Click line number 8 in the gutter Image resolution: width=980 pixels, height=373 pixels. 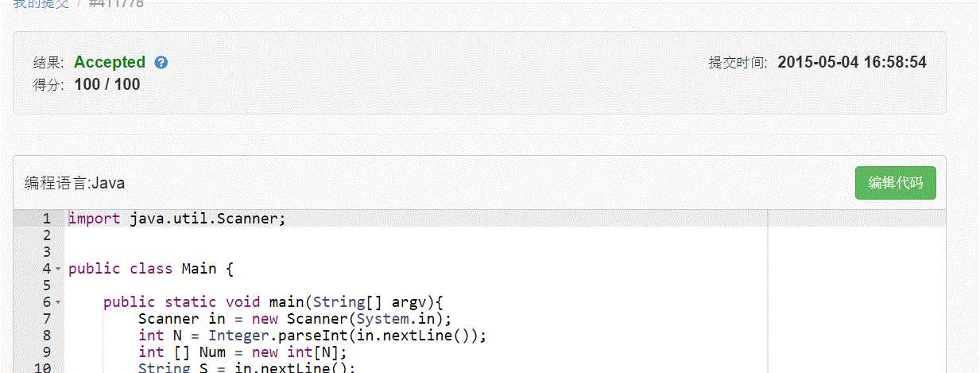point(46,336)
